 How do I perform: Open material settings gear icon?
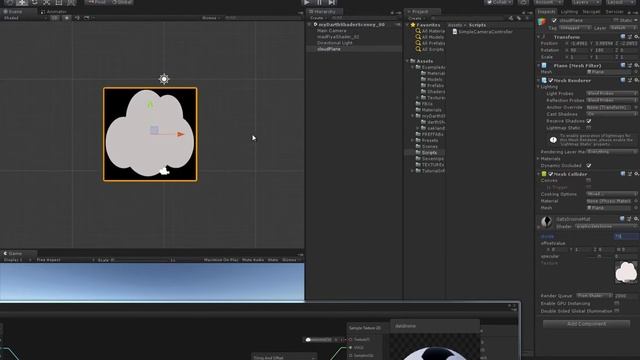coord(636,219)
